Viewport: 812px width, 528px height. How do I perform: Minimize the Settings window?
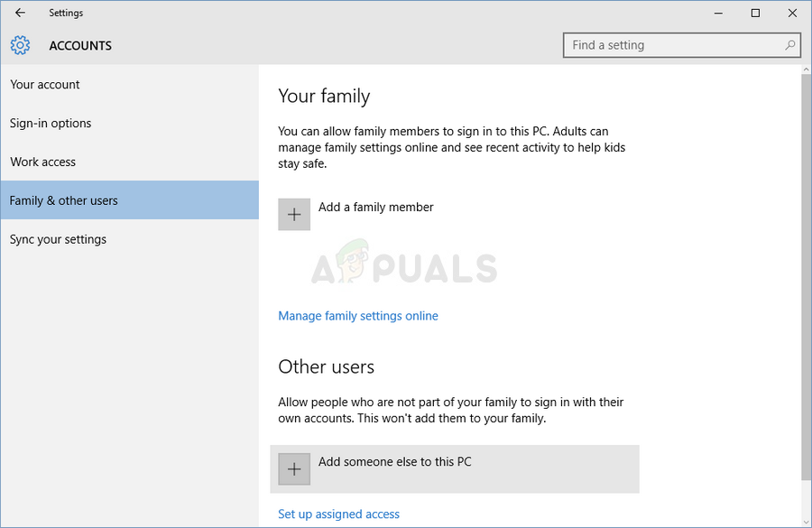(719, 13)
